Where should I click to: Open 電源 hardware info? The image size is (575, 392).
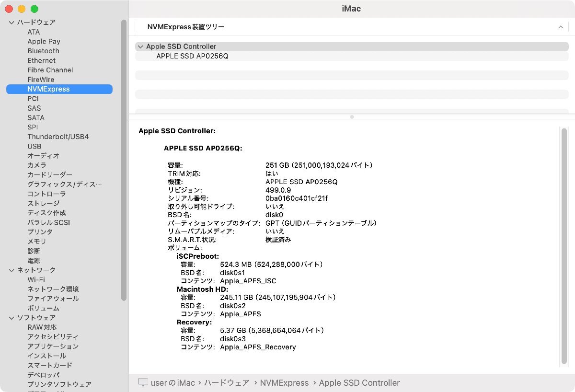click(x=34, y=261)
